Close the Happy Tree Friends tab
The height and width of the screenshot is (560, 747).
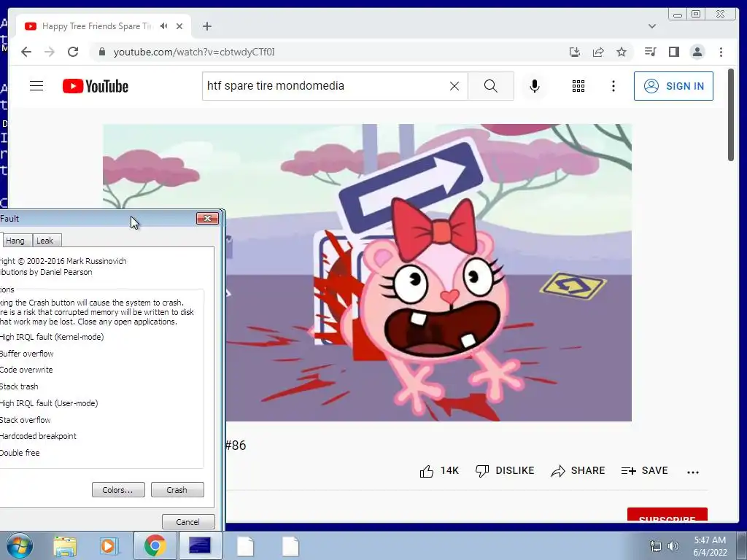[x=179, y=26]
